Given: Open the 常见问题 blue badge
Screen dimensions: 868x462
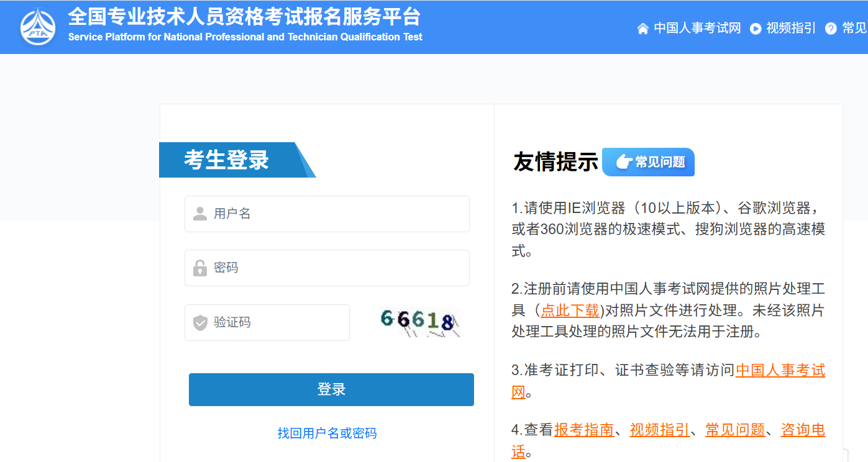Looking at the screenshot, I should (648, 162).
